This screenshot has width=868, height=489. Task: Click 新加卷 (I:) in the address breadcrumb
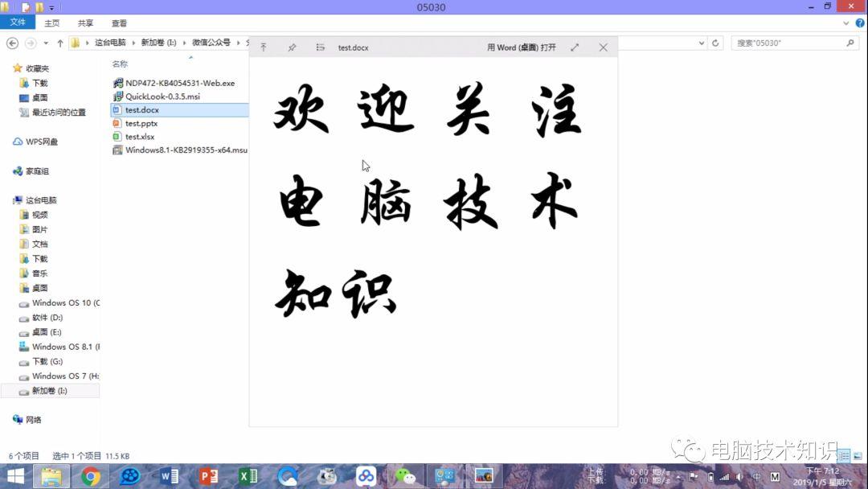click(x=158, y=43)
